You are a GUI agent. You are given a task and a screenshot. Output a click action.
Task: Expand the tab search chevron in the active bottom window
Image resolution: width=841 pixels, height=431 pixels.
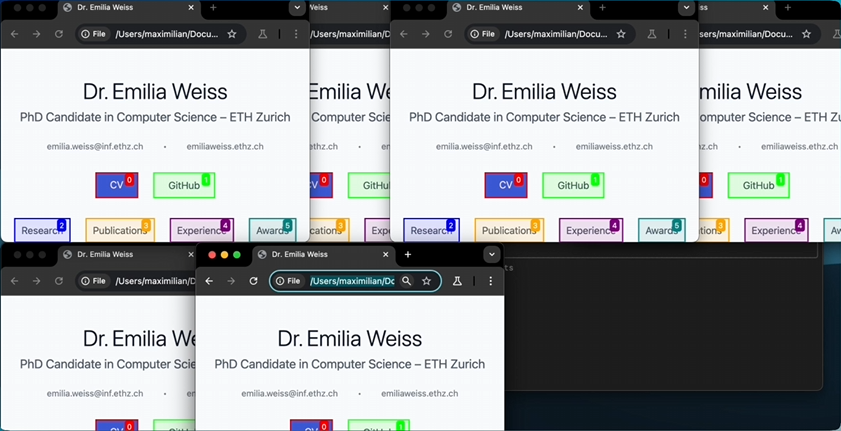[491, 255]
